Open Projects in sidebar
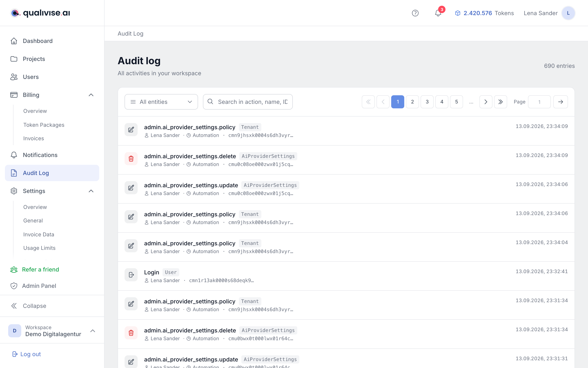 [52, 59]
